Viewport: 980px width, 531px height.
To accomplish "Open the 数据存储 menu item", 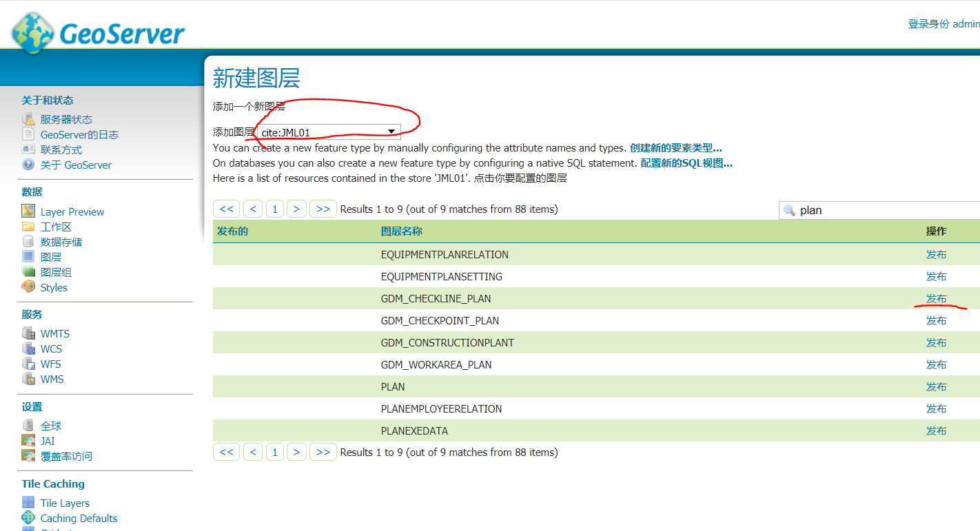I will pyautogui.click(x=61, y=242).
